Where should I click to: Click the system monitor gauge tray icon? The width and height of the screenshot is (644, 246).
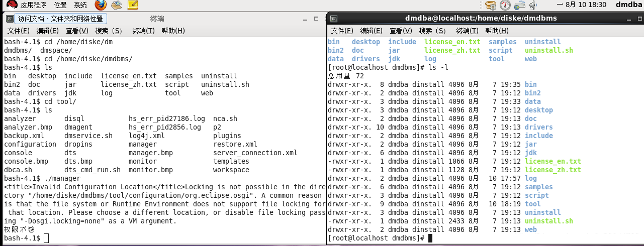(x=505, y=6)
